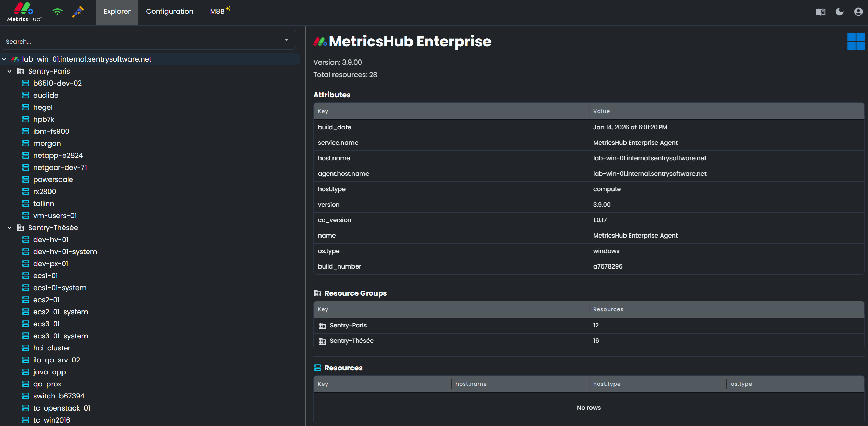The height and width of the screenshot is (426, 868).
Task: Open the search dropdown arrow
Action: point(286,40)
